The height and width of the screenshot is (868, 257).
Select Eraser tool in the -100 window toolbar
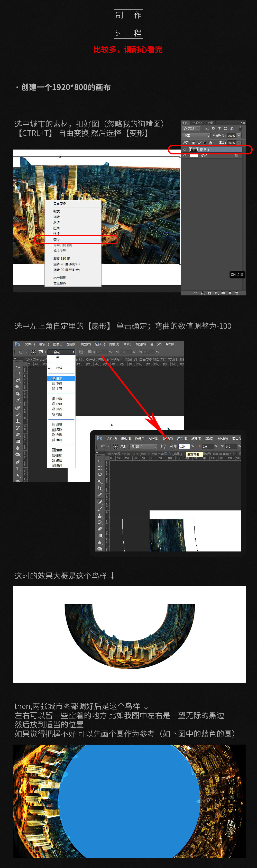(100, 529)
